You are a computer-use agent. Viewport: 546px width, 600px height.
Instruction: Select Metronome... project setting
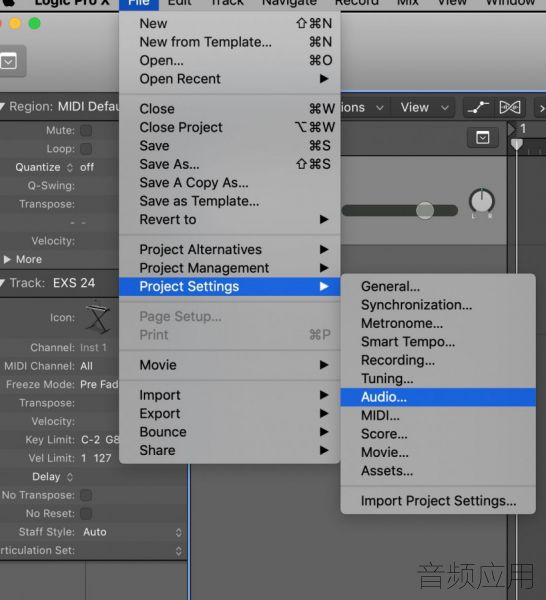438,323
